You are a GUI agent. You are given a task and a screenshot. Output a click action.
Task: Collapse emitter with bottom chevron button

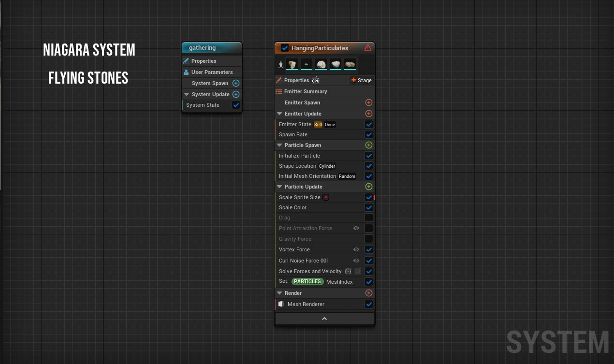pyautogui.click(x=324, y=319)
